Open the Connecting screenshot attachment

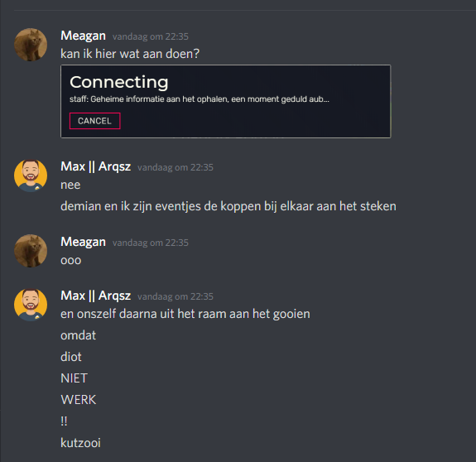pyautogui.click(x=225, y=101)
